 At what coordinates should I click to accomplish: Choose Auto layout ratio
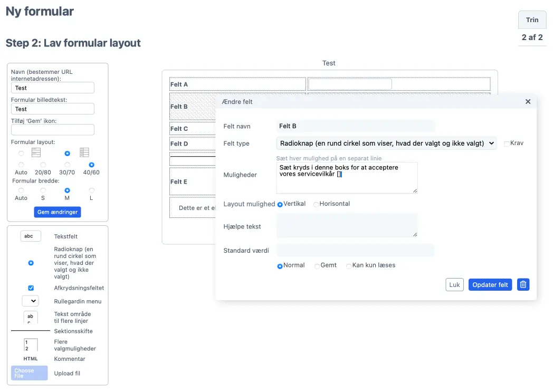21,165
